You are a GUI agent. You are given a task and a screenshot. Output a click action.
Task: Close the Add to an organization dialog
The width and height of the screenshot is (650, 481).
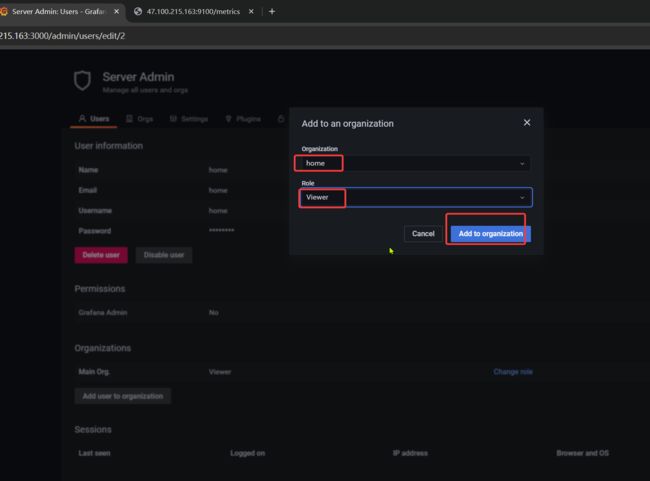527,123
